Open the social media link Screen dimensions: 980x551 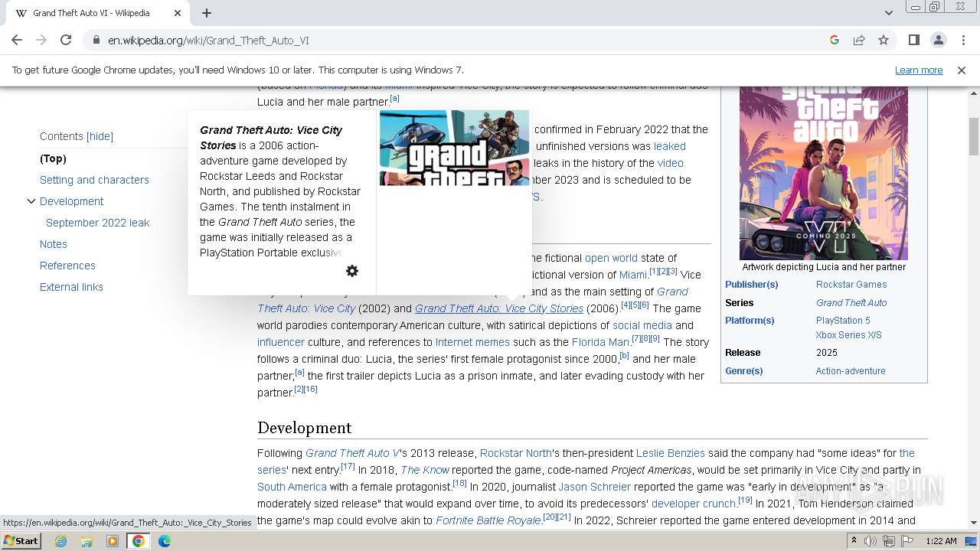(x=642, y=325)
